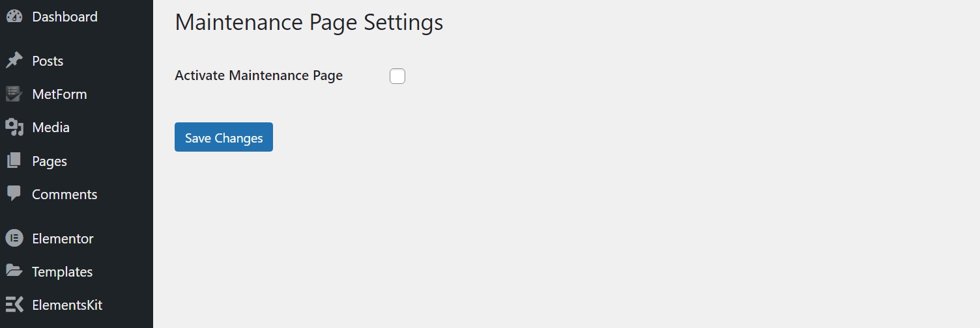This screenshot has width=980, height=328.
Task: Click the Templates open-folder icon
Action: pos(14,271)
